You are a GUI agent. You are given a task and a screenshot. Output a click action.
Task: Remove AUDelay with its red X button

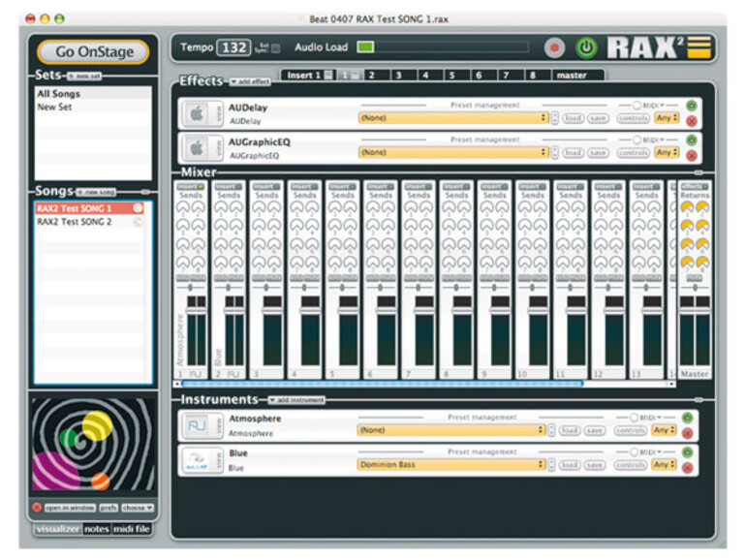click(691, 121)
